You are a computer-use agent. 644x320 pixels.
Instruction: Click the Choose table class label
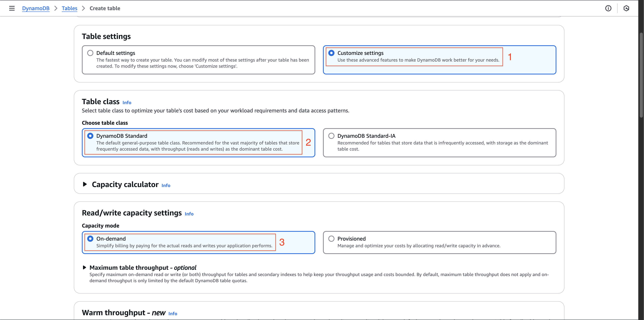(105, 123)
